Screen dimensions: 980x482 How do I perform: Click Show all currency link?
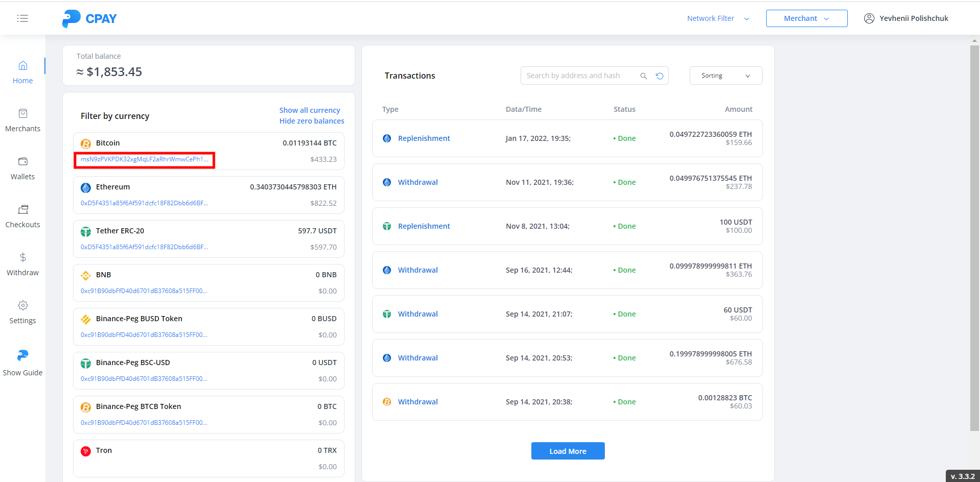tap(309, 110)
